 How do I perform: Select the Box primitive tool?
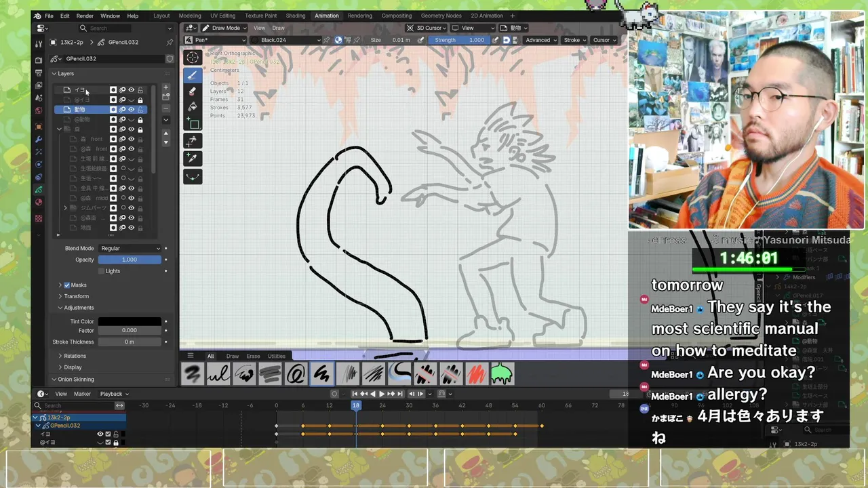click(193, 124)
